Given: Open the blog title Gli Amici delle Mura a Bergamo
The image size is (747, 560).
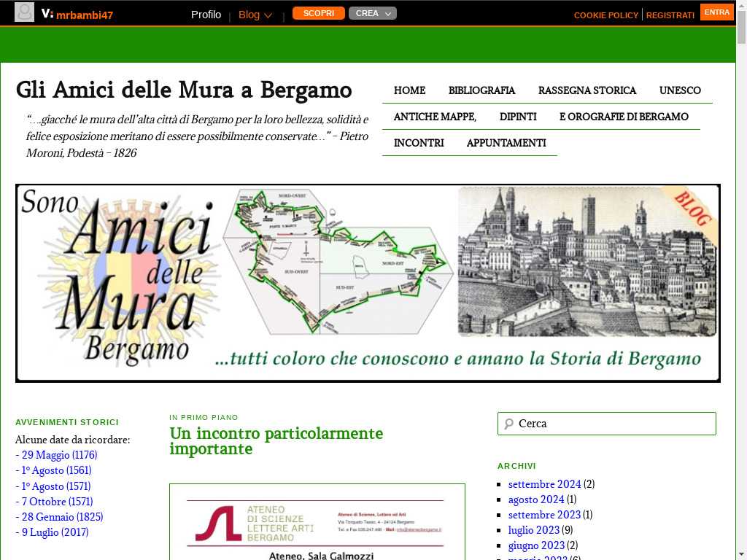Looking at the screenshot, I should coord(183,90).
